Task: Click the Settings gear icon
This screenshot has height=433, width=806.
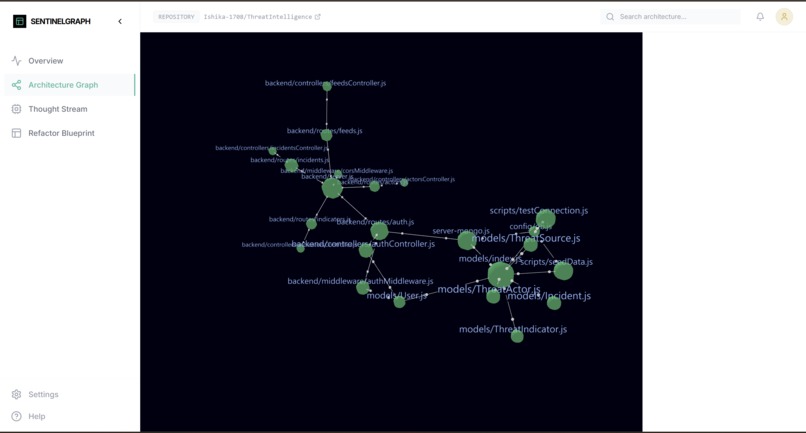Action: tap(16, 394)
